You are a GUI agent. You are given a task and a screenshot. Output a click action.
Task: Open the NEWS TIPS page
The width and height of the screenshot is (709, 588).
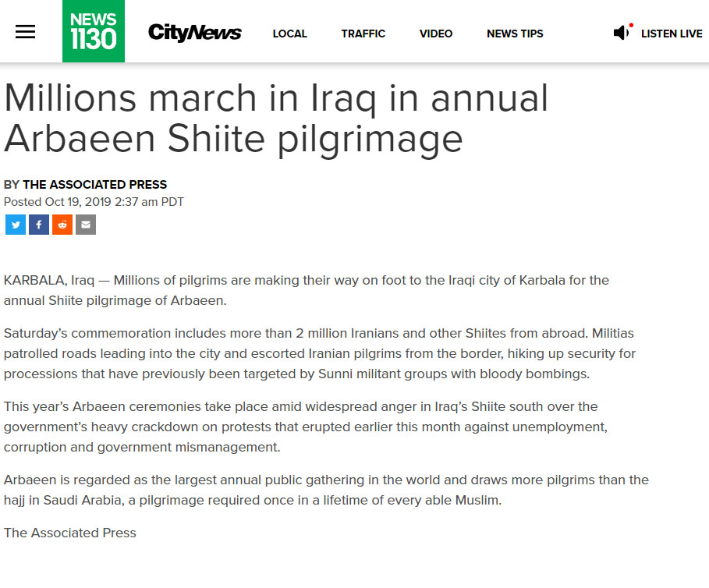(515, 34)
